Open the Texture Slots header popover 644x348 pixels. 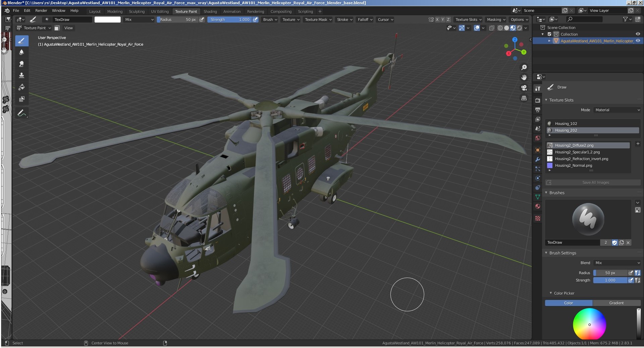click(468, 19)
